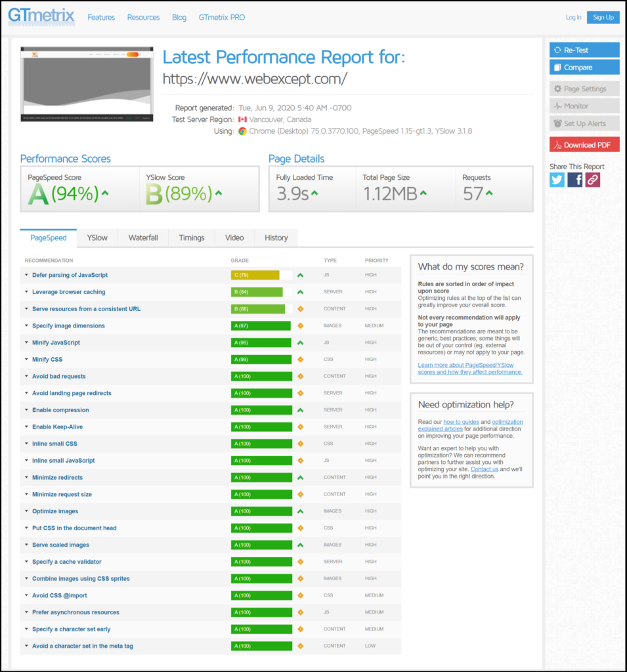627x672 pixels.
Task: Click the Contact us link
Action: [x=485, y=469]
